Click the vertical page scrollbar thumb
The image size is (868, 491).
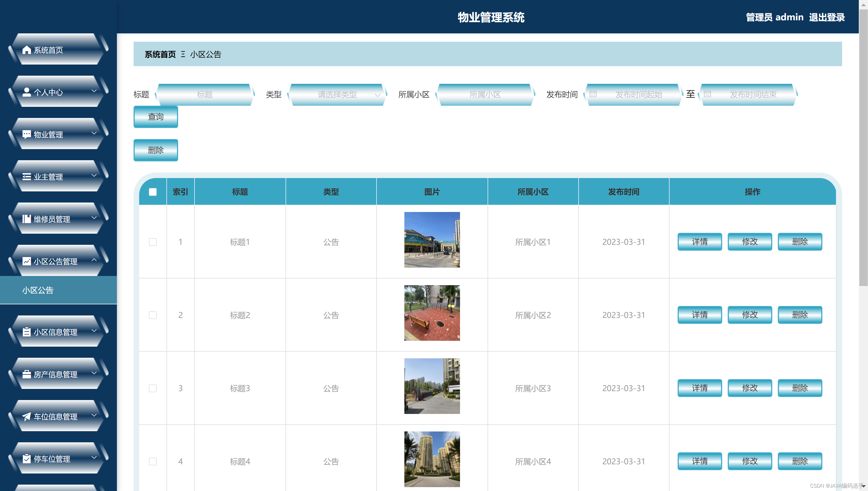pos(863,148)
